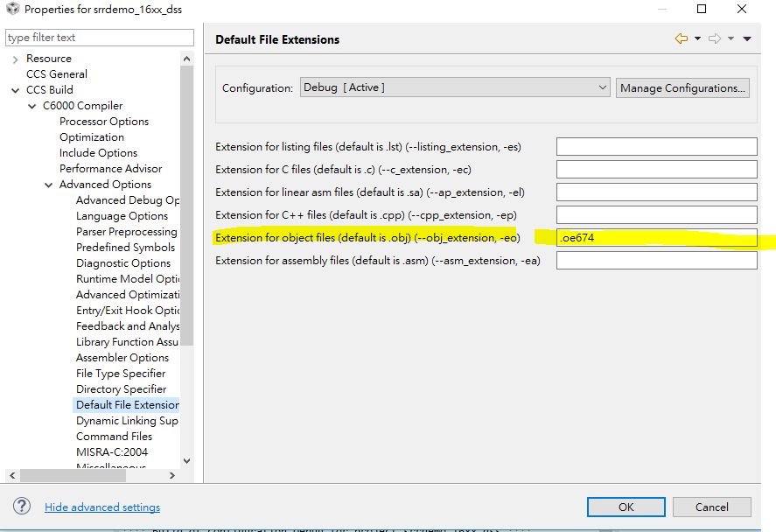Collapse the Advanced Options node
This screenshot has width=776, height=532.
(x=49, y=184)
